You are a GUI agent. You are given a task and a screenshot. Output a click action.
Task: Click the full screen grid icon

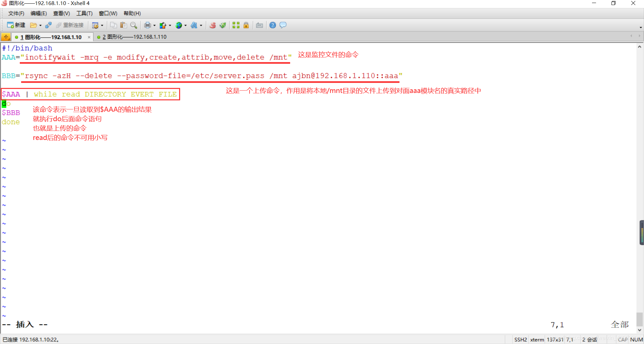(x=236, y=25)
